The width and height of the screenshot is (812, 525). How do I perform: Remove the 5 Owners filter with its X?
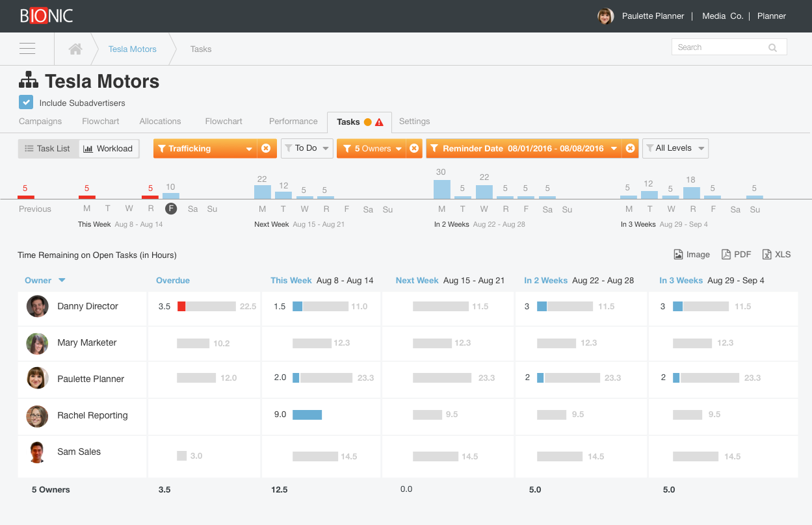[x=413, y=149]
